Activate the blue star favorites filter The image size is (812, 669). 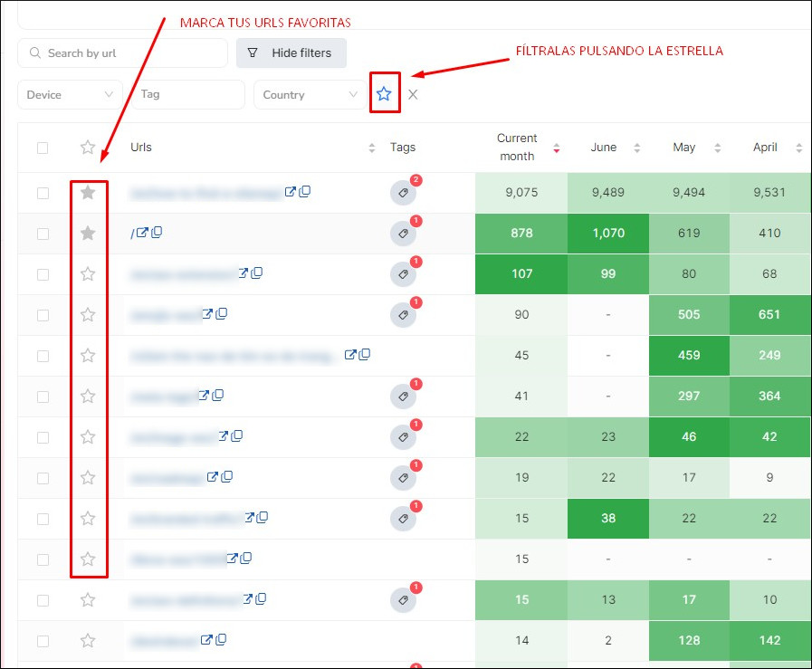385,92
